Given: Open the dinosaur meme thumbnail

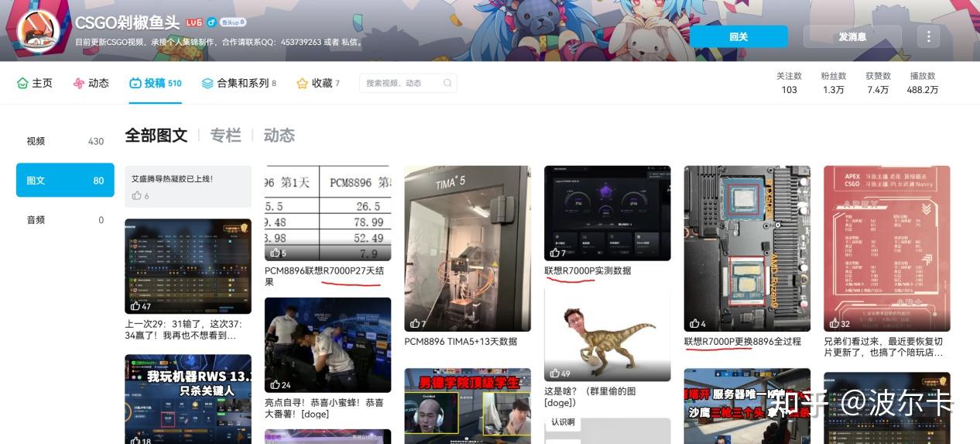Looking at the screenshot, I should pos(608,335).
